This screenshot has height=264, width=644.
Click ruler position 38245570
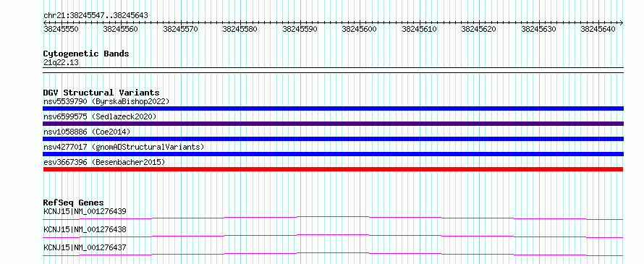click(181, 29)
